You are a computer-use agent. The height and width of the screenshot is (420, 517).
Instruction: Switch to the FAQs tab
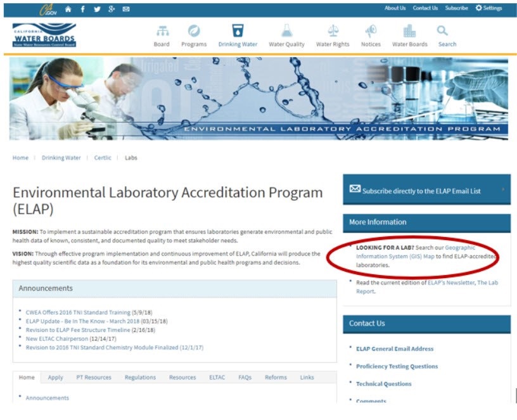(245, 377)
